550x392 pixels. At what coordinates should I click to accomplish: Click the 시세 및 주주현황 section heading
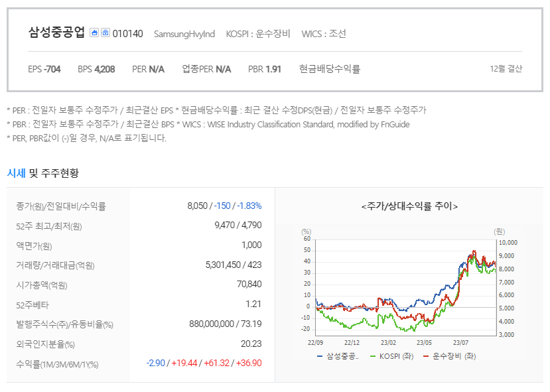tap(43, 173)
